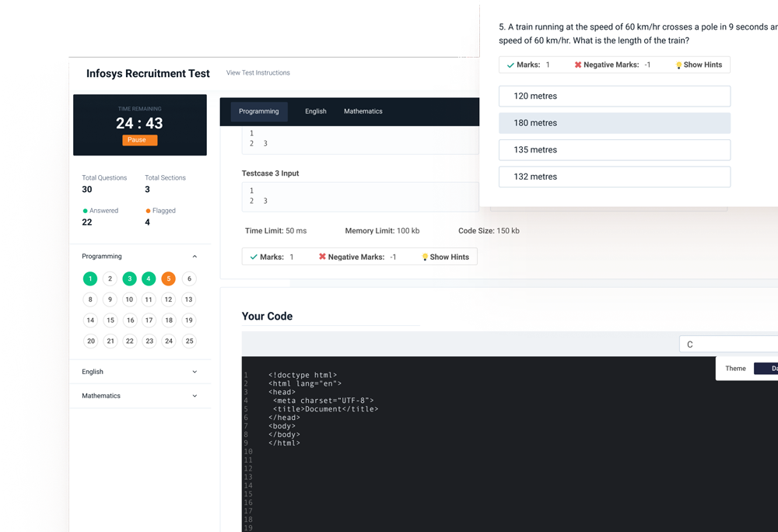Show Hints for the train question

click(x=699, y=65)
